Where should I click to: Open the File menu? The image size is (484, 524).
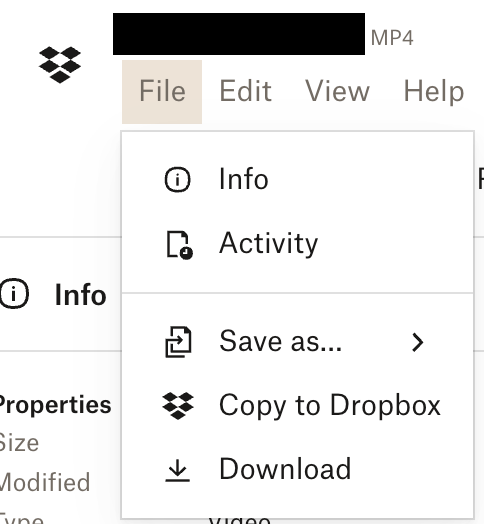pyautogui.click(x=162, y=92)
